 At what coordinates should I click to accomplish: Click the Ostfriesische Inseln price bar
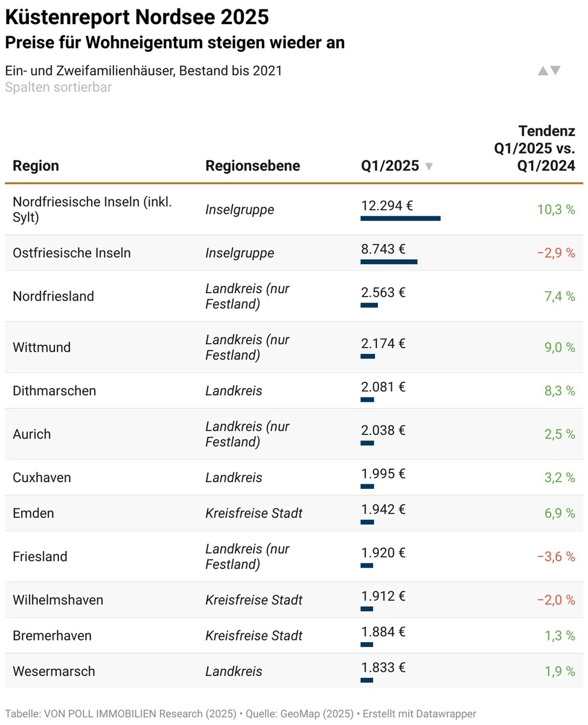coord(389,262)
